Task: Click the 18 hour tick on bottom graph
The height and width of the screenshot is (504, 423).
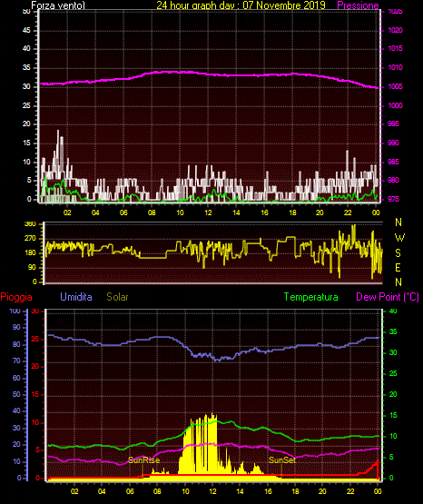Action: [x=295, y=491]
